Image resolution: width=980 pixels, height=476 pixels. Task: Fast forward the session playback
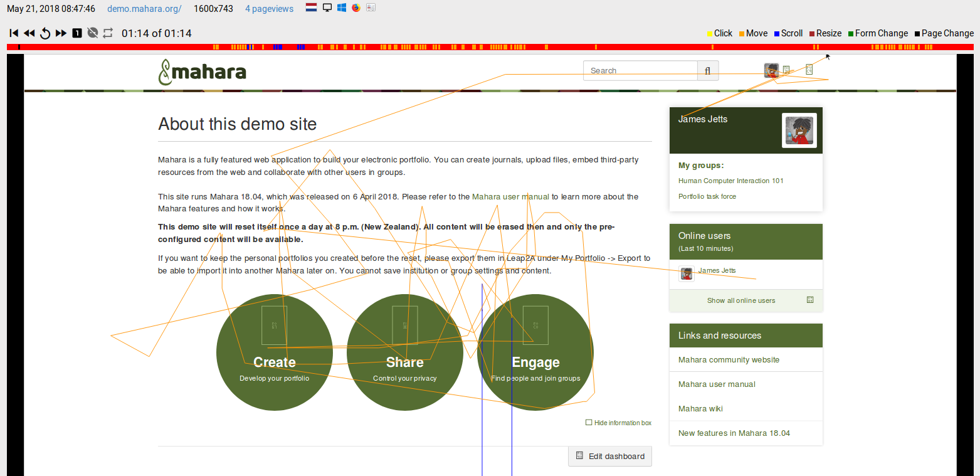tap(61, 33)
